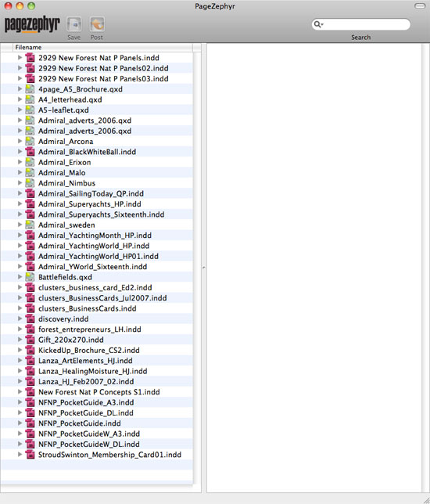Click the file icon for Gift_220x270.indd
The image size is (430, 504).
point(30,340)
